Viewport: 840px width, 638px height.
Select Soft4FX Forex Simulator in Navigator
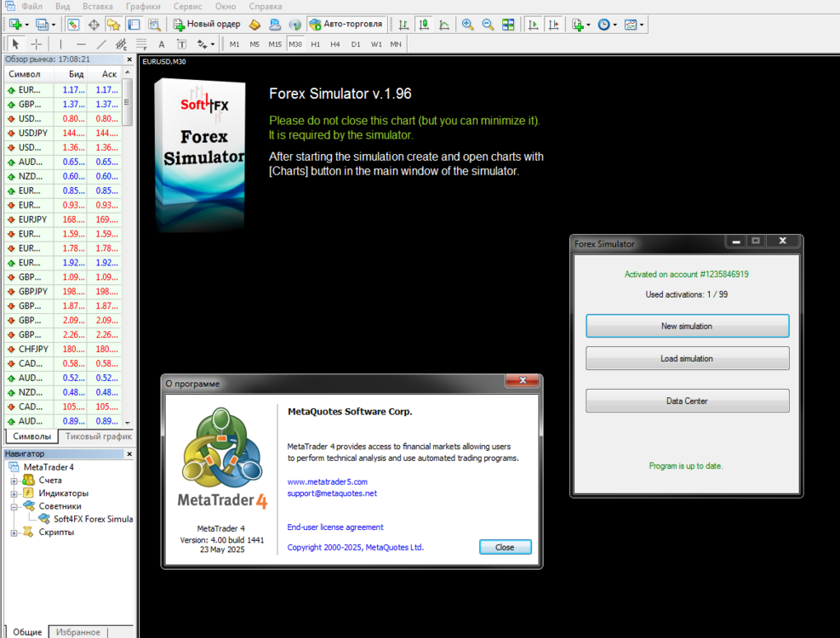pyautogui.click(x=87, y=519)
